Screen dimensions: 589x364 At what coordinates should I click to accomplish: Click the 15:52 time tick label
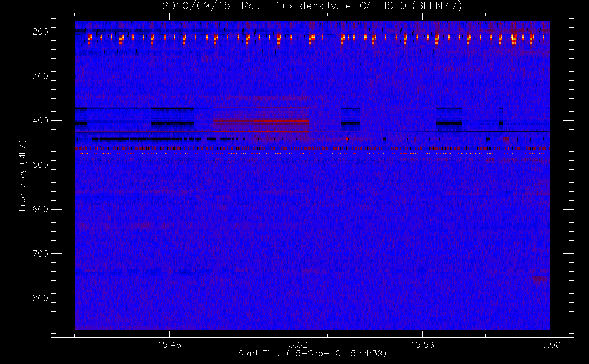click(296, 345)
